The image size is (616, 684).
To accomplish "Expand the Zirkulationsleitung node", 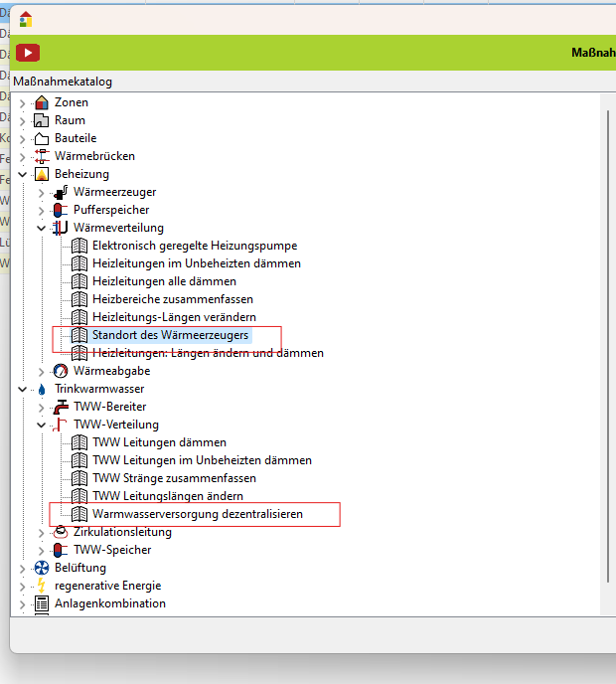I will (x=42, y=532).
